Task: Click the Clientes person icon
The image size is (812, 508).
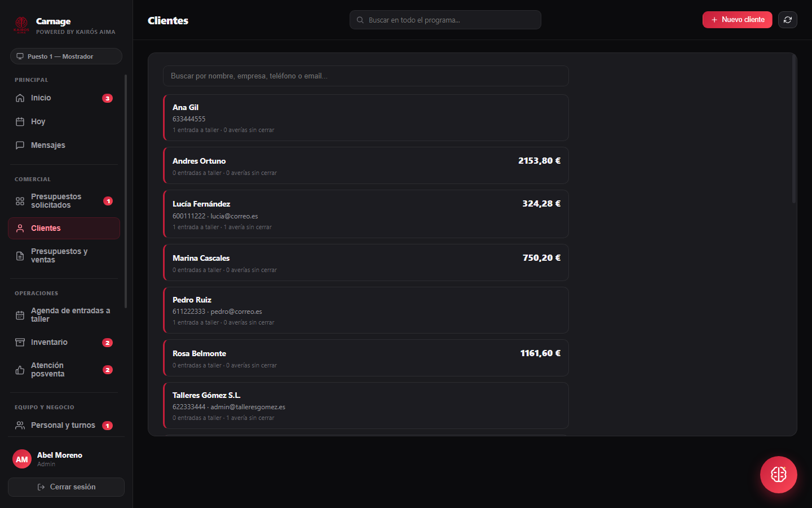Action: point(20,229)
